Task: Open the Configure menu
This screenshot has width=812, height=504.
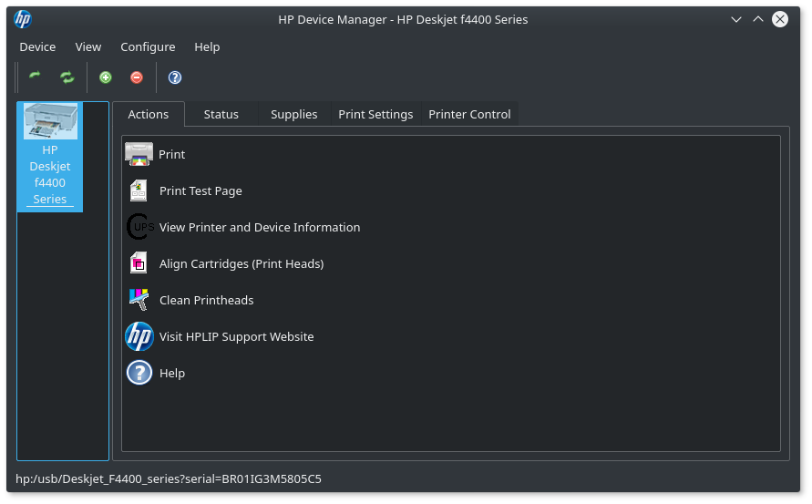Action: 148,46
